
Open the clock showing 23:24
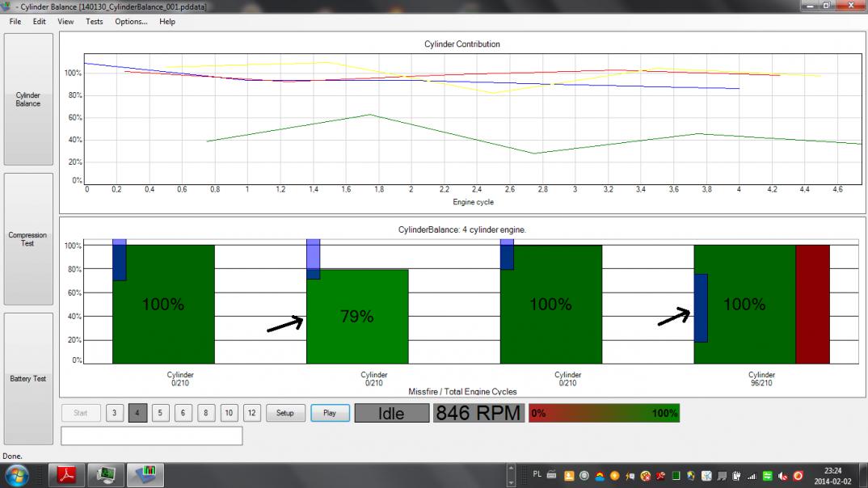point(832,476)
